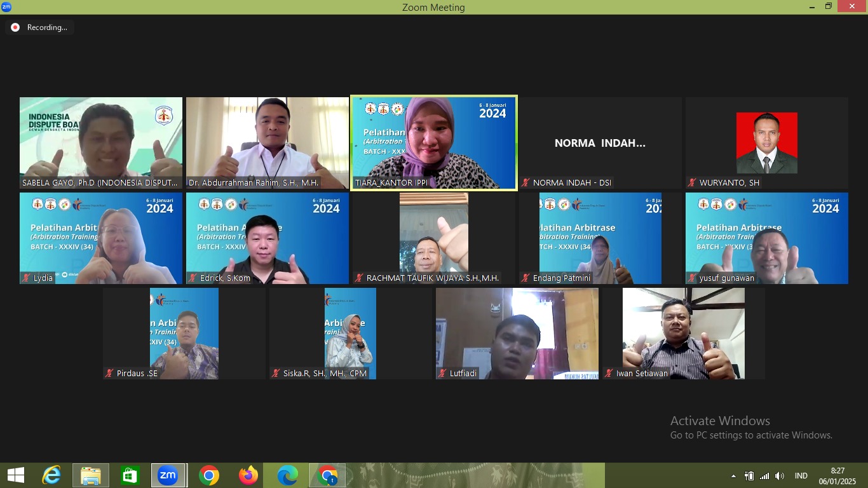The height and width of the screenshot is (488, 868).
Task: Select Iwan Setiawan's video tile
Action: 683,333
